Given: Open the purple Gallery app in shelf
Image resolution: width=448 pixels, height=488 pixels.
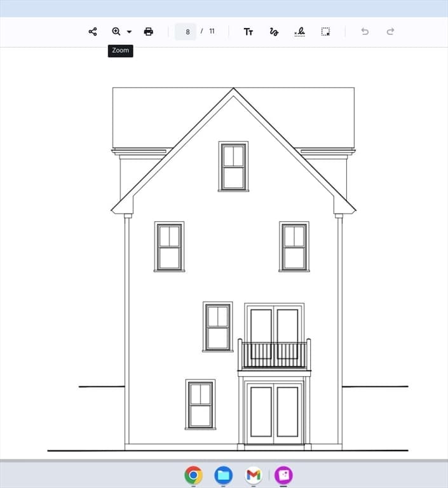Looking at the screenshot, I should click(x=283, y=475).
